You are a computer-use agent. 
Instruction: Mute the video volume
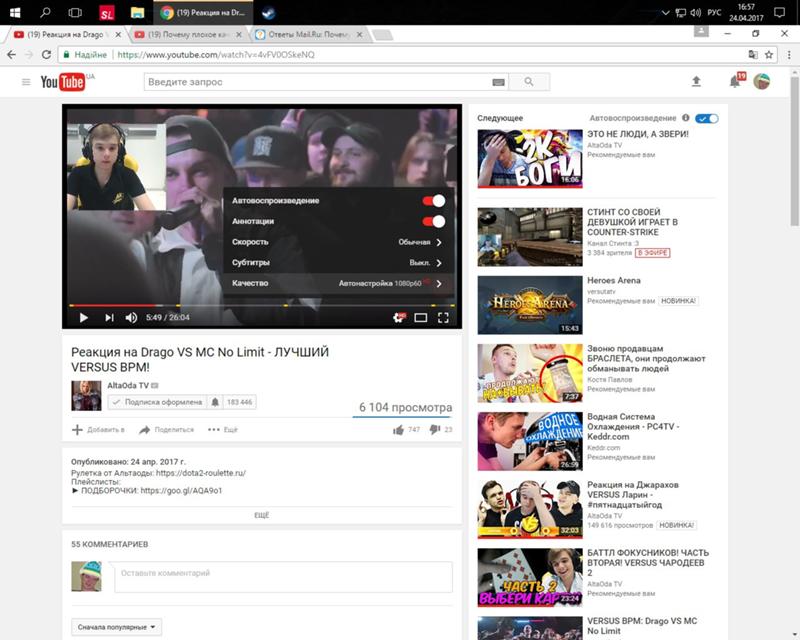pos(131,317)
